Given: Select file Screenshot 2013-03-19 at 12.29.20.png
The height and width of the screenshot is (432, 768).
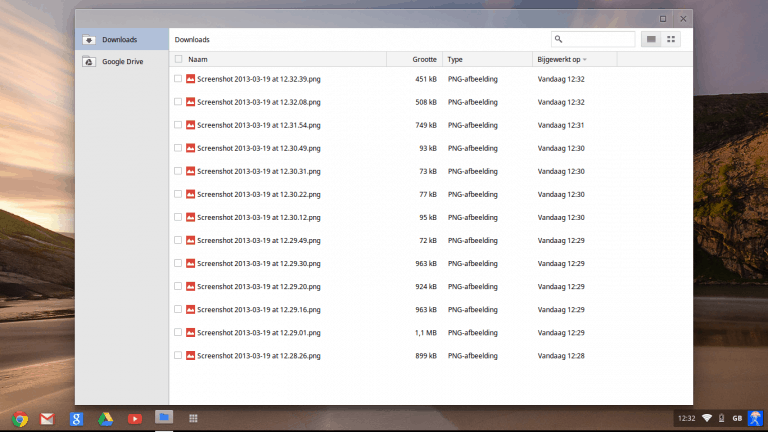Looking at the screenshot, I should pyautogui.click(x=259, y=287).
